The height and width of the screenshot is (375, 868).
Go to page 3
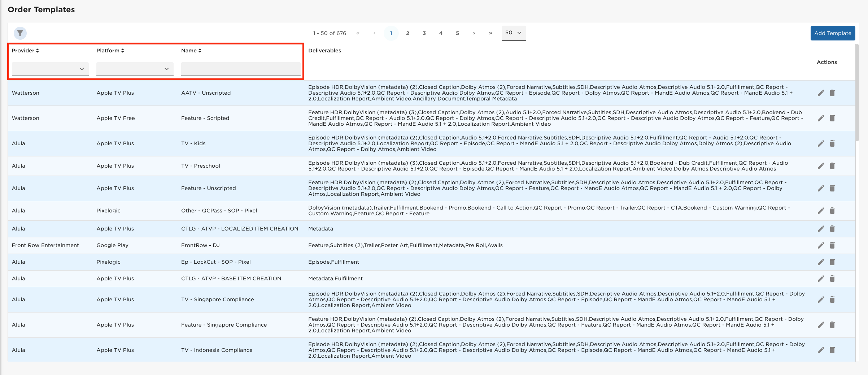point(424,33)
